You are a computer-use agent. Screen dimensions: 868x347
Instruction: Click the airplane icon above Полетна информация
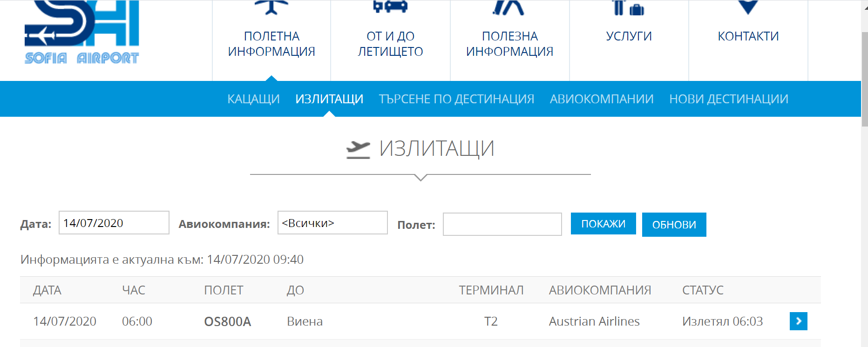click(271, 7)
